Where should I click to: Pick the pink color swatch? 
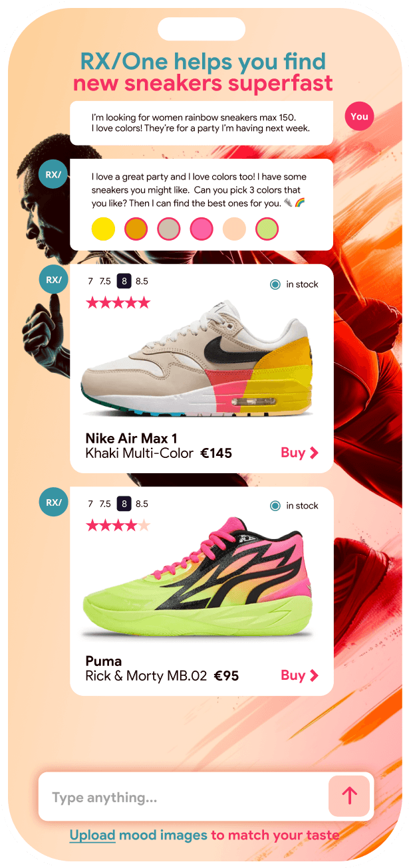coord(202,229)
